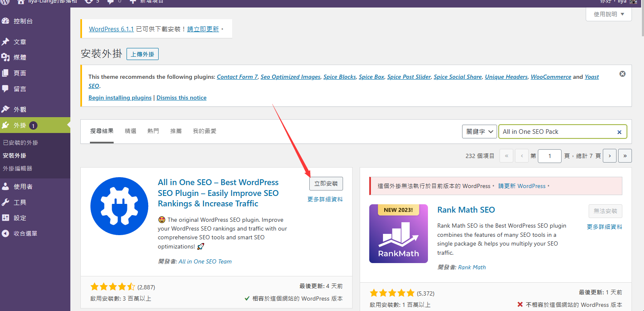The image size is (644, 311).
Task: Click the disabled 無法安裝 button
Action: point(605,211)
